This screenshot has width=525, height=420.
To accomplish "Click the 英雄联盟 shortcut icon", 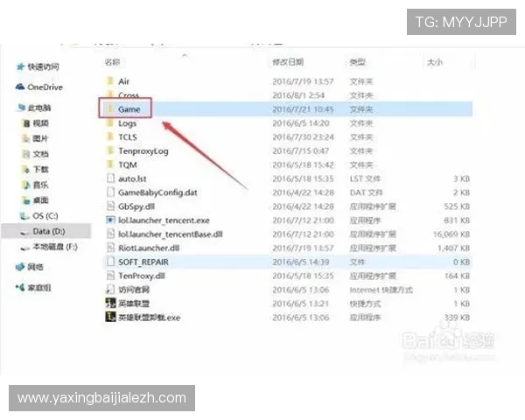I will (x=110, y=303).
